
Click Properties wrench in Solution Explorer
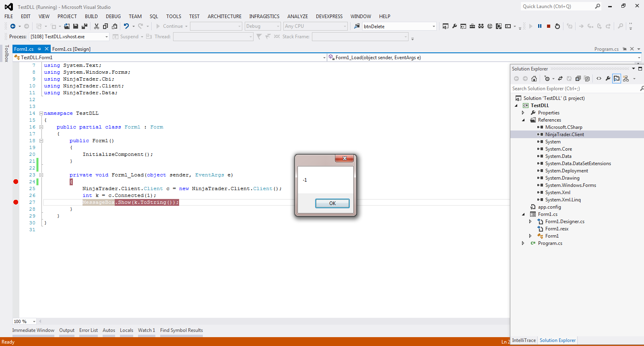pyautogui.click(x=608, y=79)
